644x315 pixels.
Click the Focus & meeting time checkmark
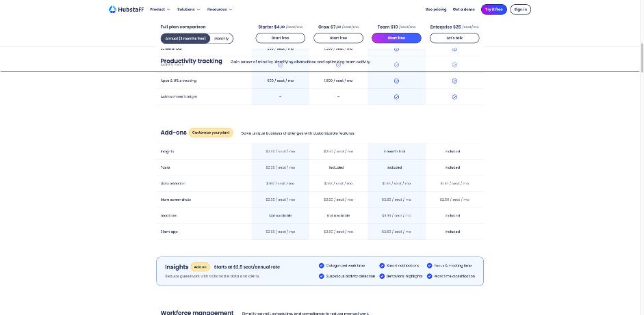pyautogui.click(x=430, y=265)
